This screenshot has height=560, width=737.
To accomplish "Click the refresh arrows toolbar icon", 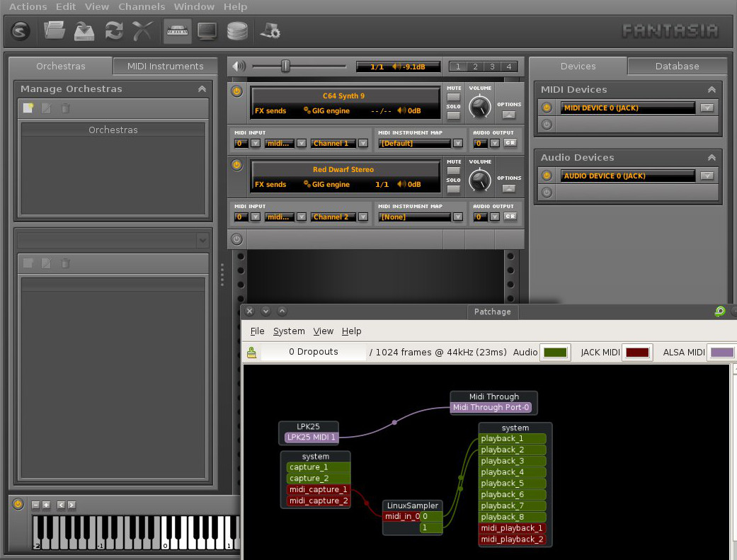I will (113, 30).
